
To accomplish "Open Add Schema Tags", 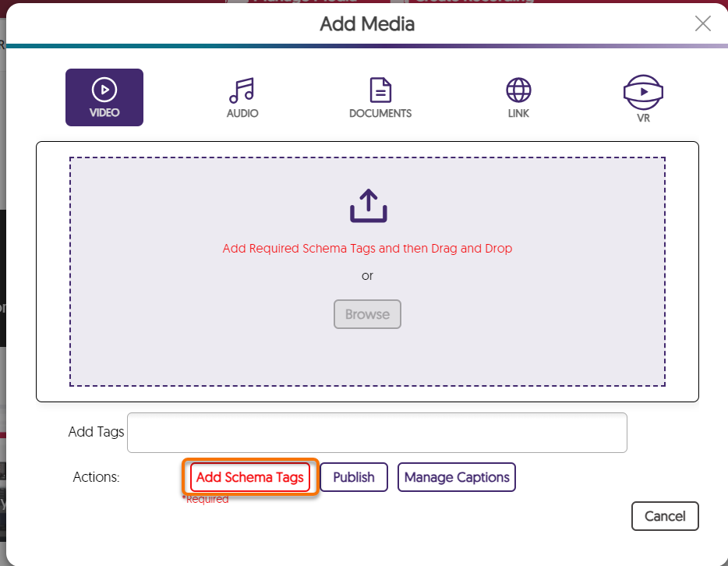I will coord(250,477).
